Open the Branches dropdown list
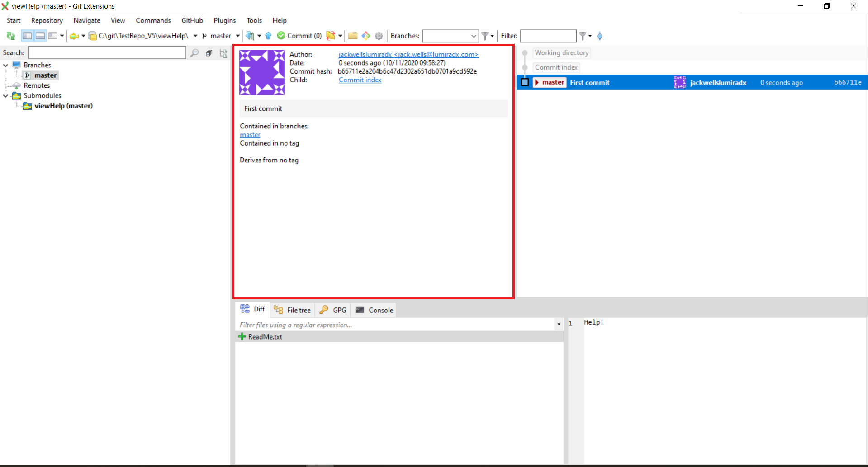The height and width of the screenshot is (467, 868). (473, 36)
